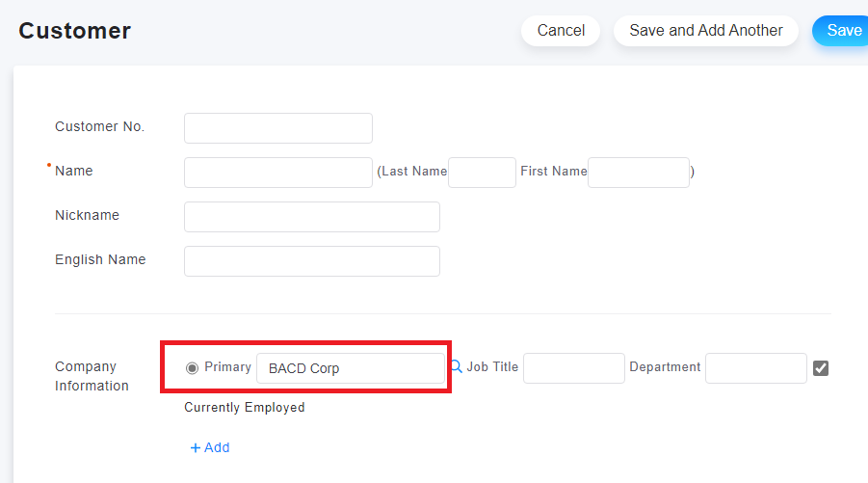Click the blue Save button
This screenshot has width=868, height=483.
tap(841, 31)
